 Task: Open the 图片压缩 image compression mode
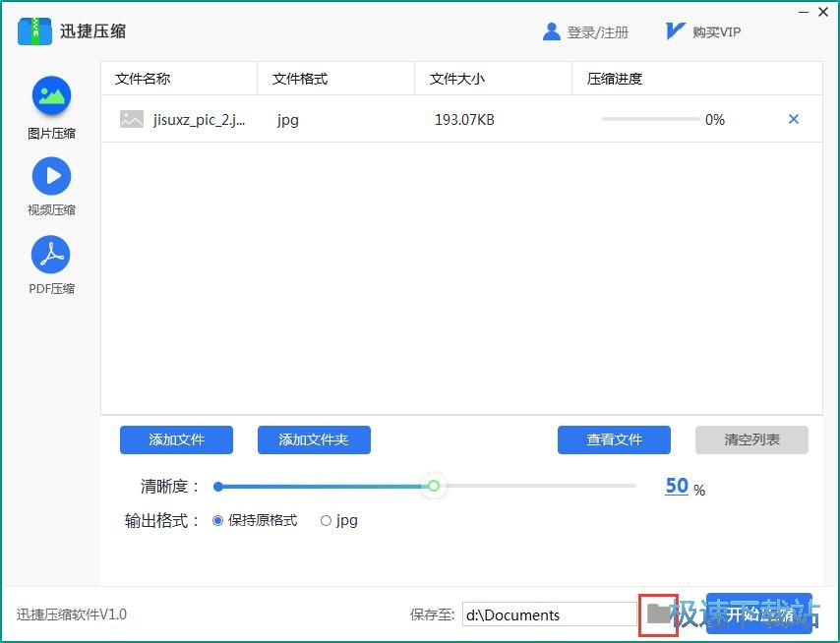[x=51, y=107]
